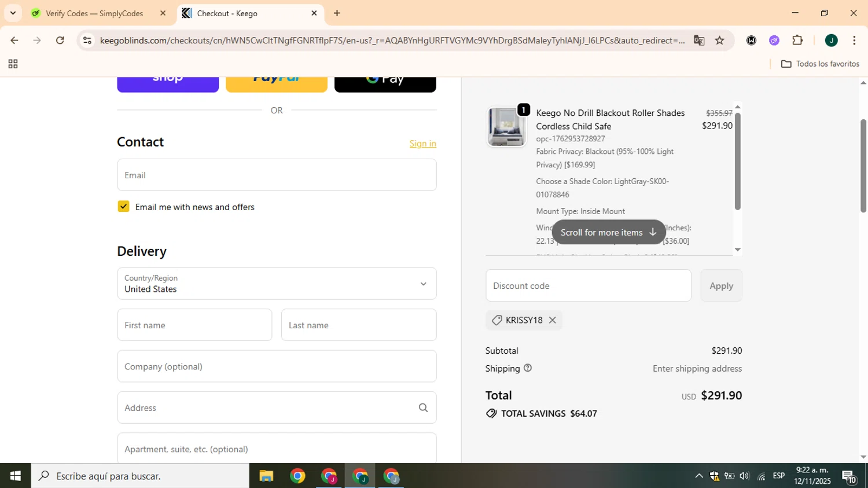Switch ESP input language indicator
The width and height of the screenshot is (868, 488).
(779, 476)
